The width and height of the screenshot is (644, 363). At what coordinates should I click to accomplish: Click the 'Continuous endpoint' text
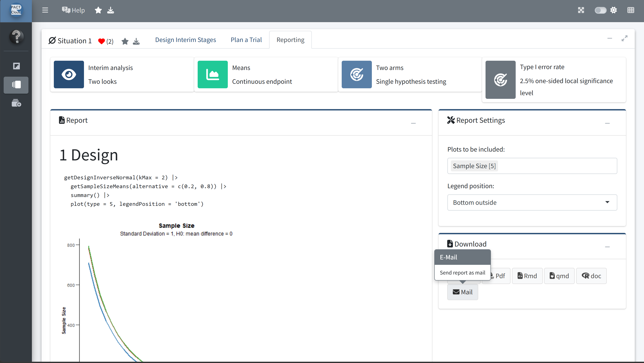coord(262,82)
